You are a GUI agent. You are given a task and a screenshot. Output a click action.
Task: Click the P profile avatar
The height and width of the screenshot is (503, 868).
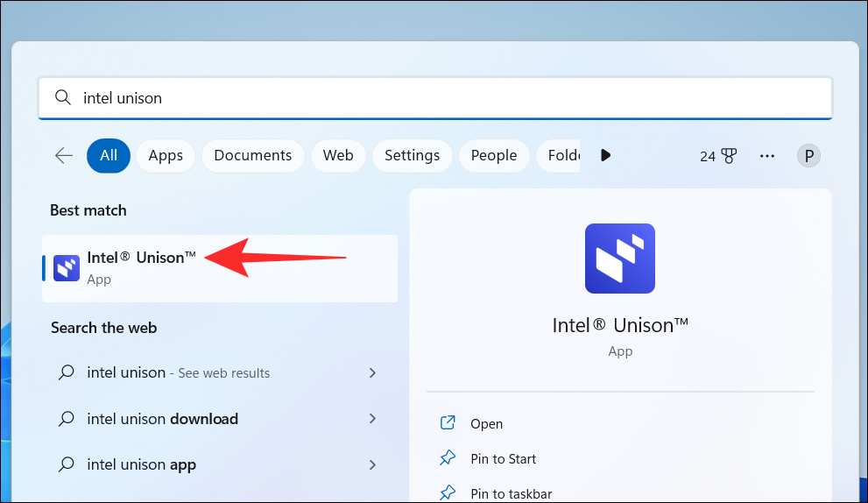pos(808,156)
